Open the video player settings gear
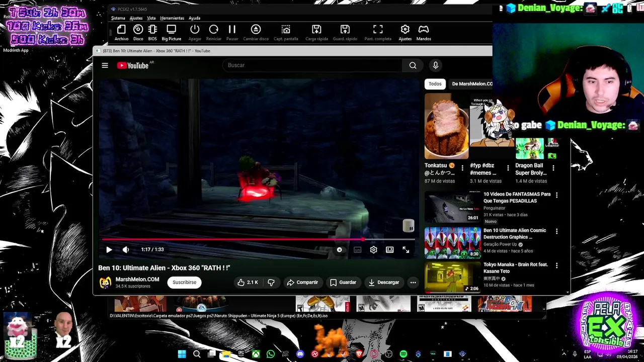The height and width of the screenshot is (362, 644). point(373,249)
